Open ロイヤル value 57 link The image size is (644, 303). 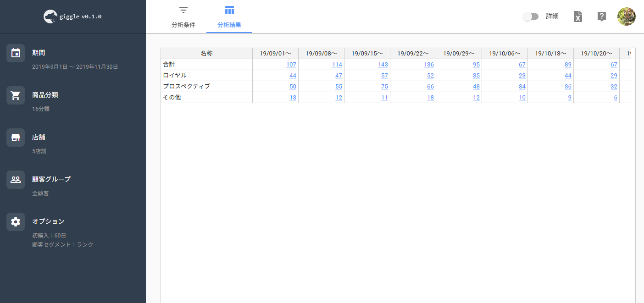pos(384,76)
